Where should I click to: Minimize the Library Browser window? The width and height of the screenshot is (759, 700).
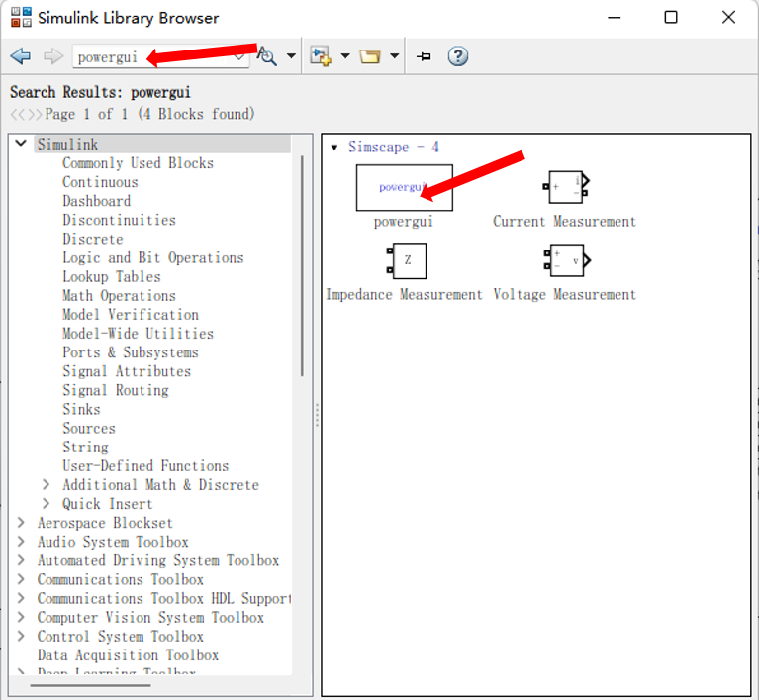614,18
